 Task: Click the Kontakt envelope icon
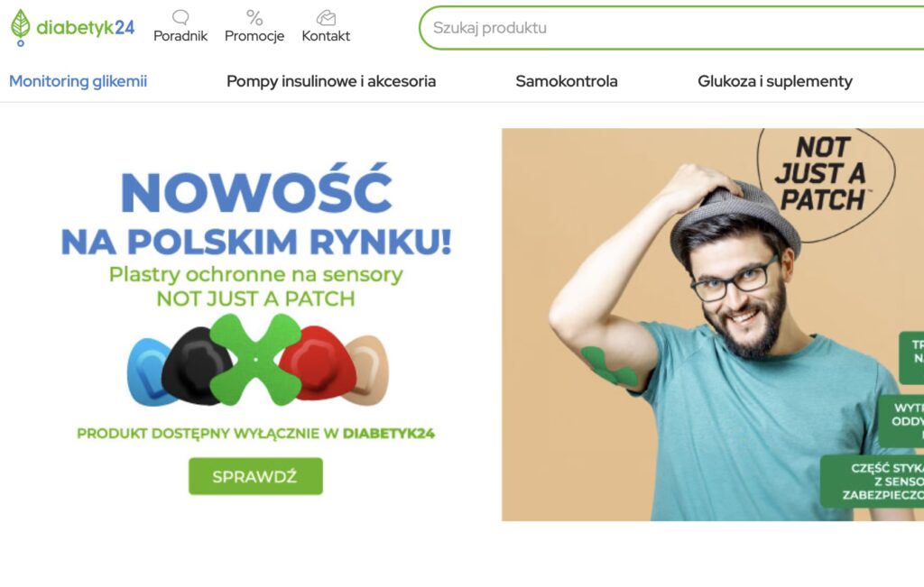326,18
